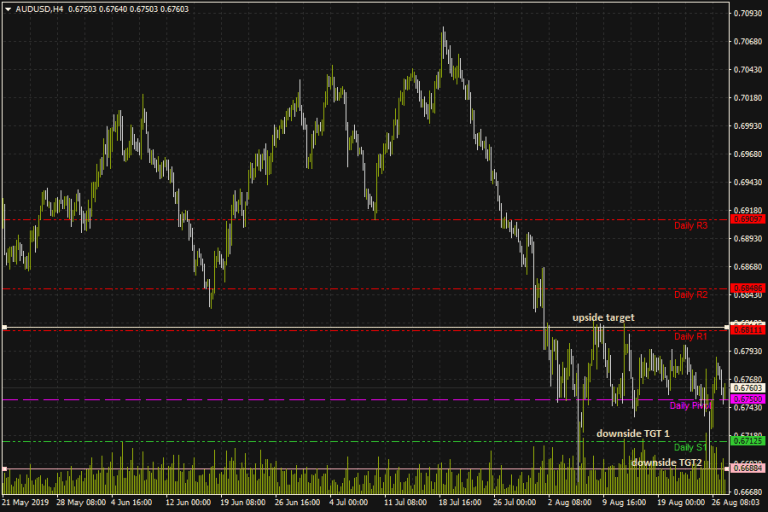
Task: Select the '21 May 2019' date on time axis
Action: [x=25, y=502]
